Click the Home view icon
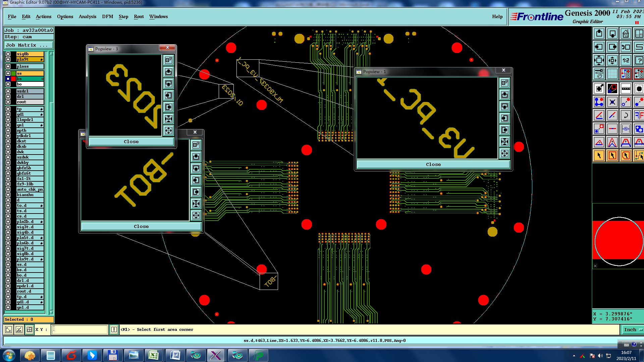This screenshot has height=362, width=644. pyautogui.click(x=626, y=34)
